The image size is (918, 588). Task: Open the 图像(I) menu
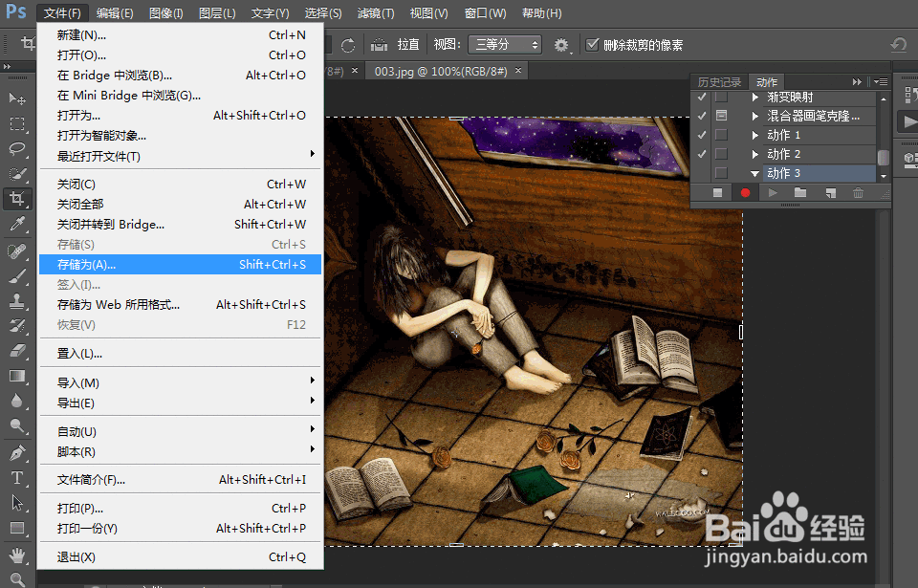[166, 12]
